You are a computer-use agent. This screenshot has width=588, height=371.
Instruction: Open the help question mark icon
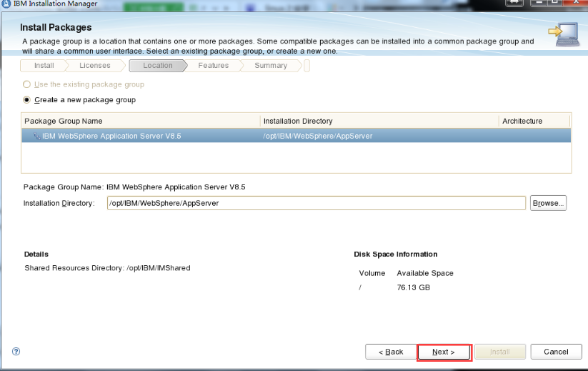click(x=16, y=352)
